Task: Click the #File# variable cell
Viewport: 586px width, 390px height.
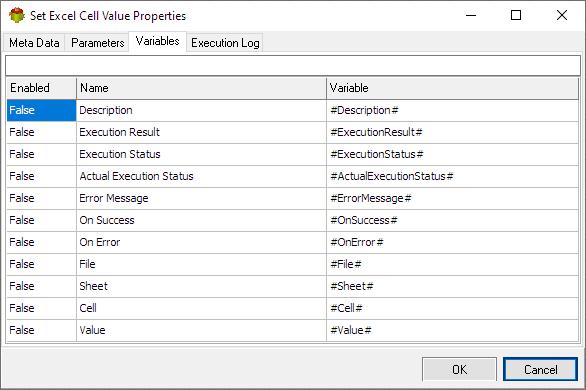Action: (452, 264)
